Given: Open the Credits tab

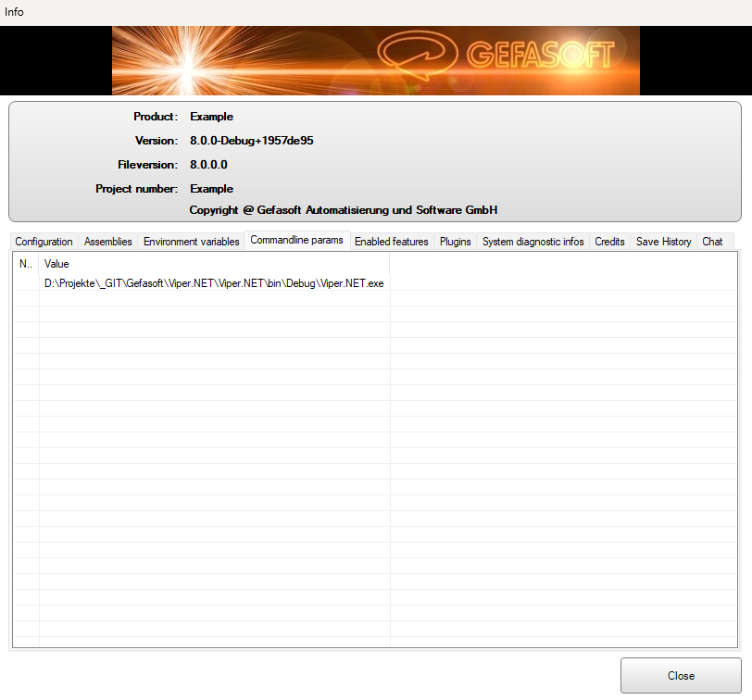Looking at the screenshot, I should (x=609, y=242).
